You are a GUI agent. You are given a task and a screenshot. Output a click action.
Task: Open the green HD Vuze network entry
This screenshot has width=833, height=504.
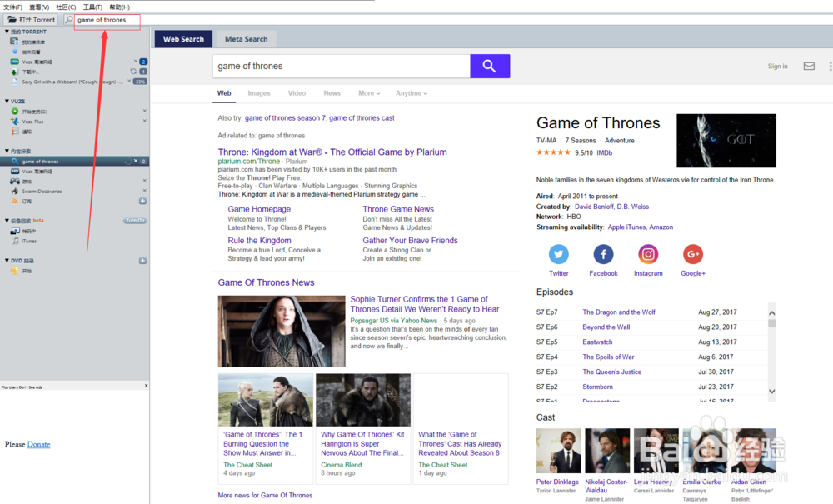click(x=32, y=62)
